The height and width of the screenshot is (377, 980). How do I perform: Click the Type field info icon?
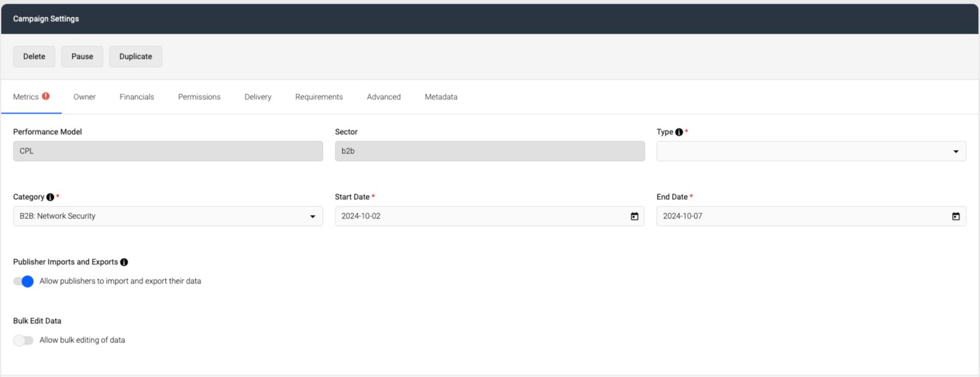coord(679,132)
